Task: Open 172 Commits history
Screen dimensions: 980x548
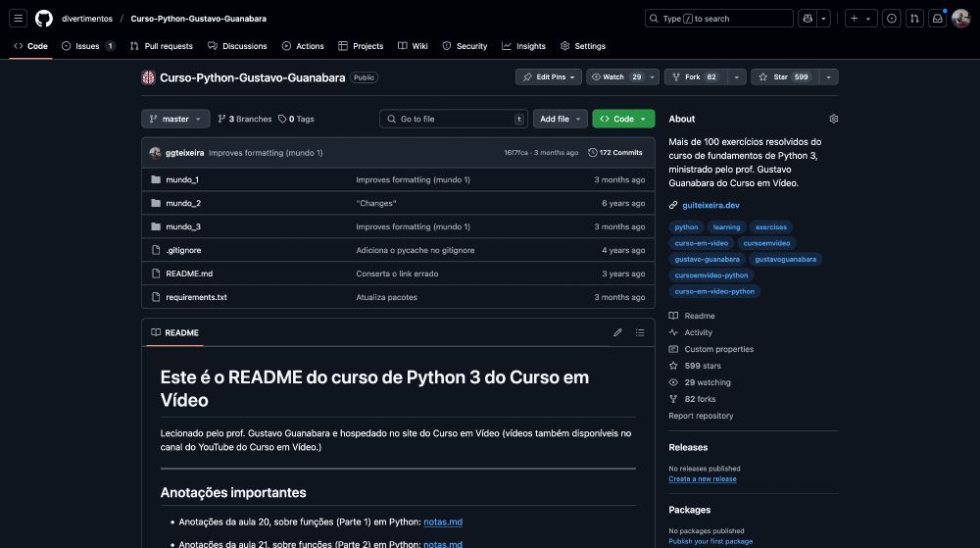Action: click(x=615, y=153)
